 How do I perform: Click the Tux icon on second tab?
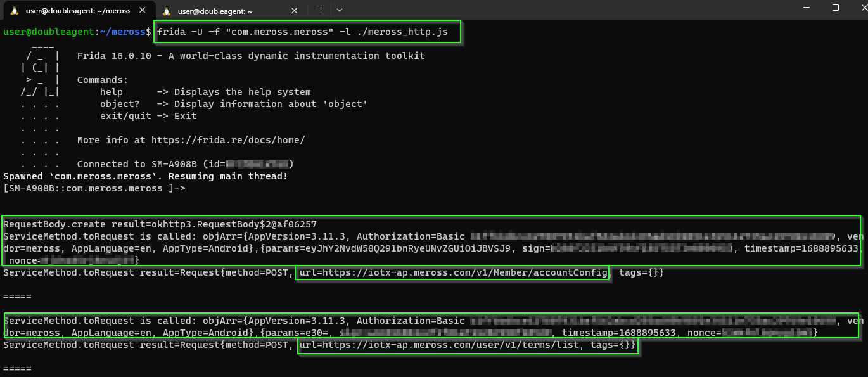click(x=167, y=11)
